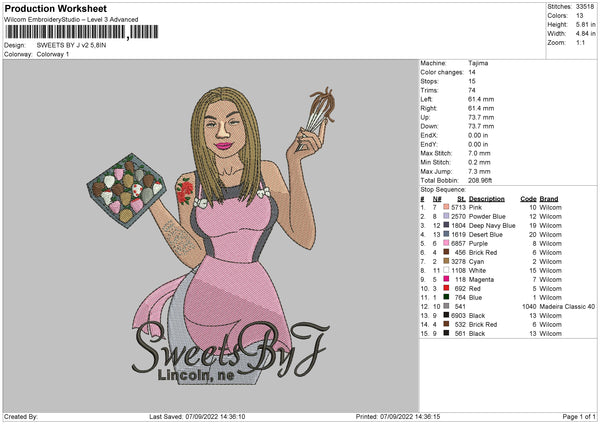Pick the Black 561 color swatch
Viewport: 600px width, 424px height.
click(x=446, y=333)
